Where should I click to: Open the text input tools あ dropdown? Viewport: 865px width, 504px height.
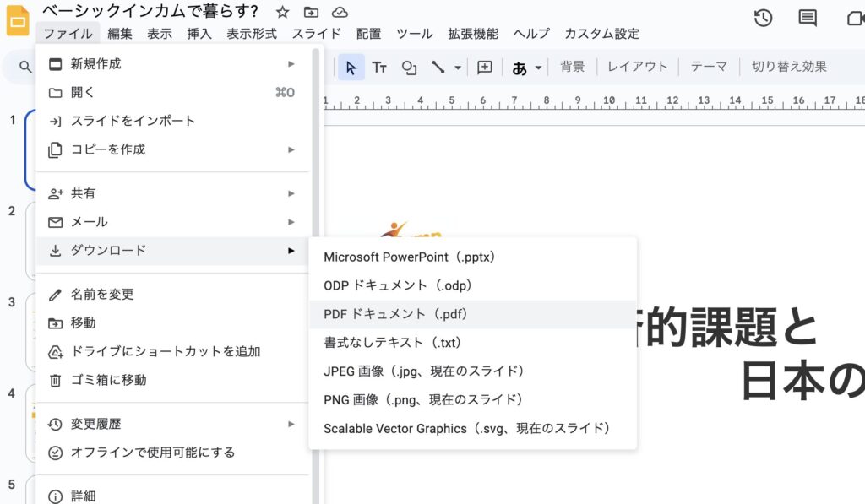[526, 68]
